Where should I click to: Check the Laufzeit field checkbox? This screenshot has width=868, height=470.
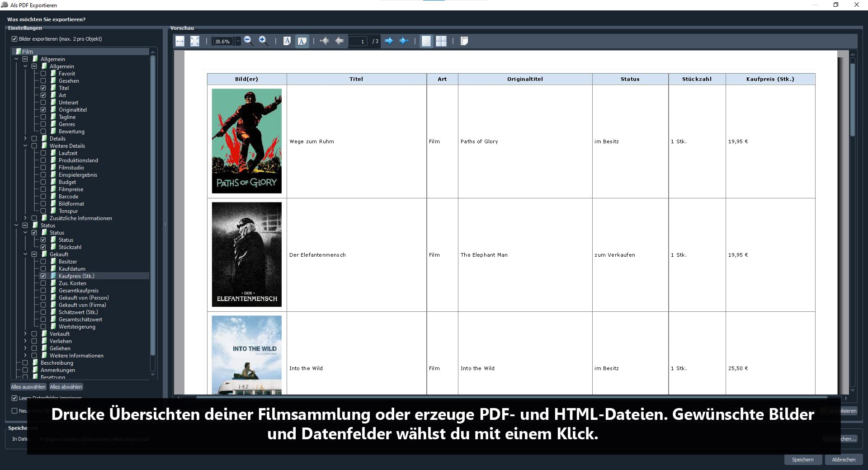[x=43, y=153]
